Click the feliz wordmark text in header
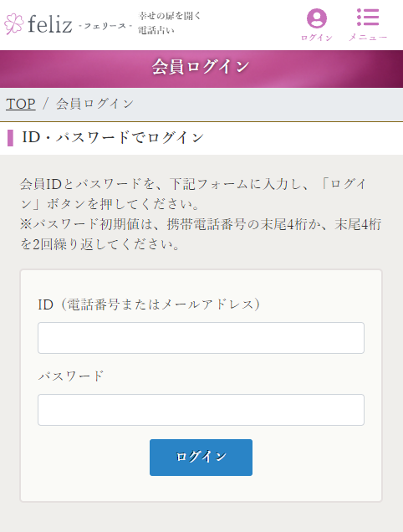Screen dimensions: 403x532 (50, 24)
